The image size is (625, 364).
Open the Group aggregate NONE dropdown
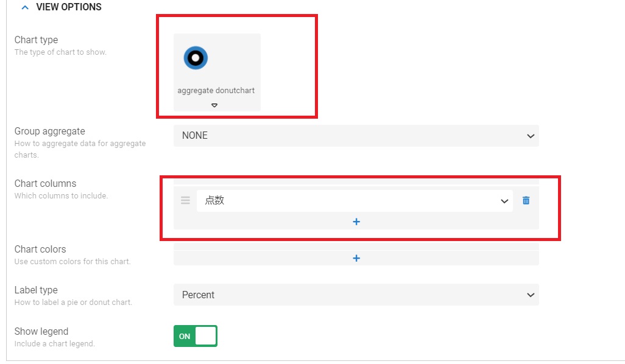click(x=356, y=136)
